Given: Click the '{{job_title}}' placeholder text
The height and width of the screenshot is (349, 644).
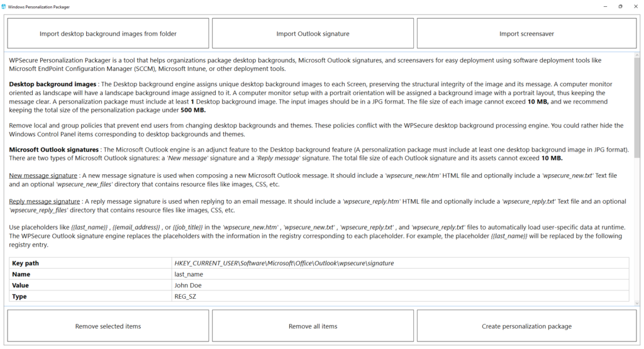Looking at the screenshot, I should (x=187, y=227).
